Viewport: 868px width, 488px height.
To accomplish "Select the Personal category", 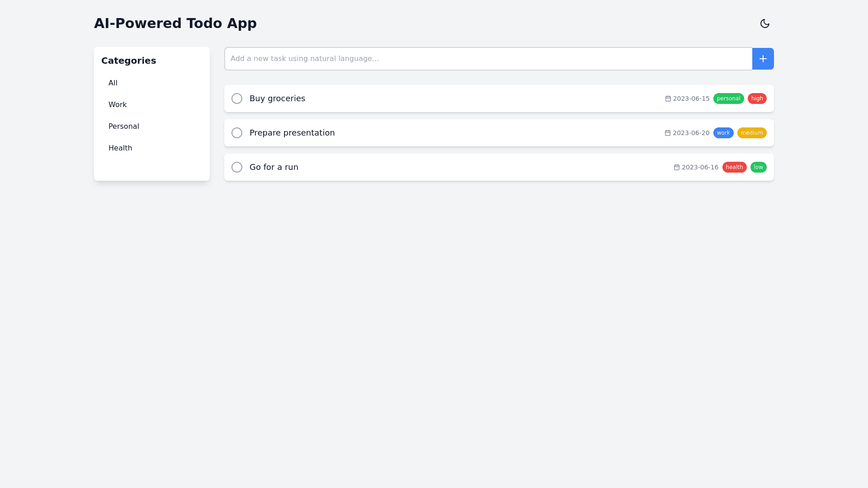I will click(x=123, y=127).
